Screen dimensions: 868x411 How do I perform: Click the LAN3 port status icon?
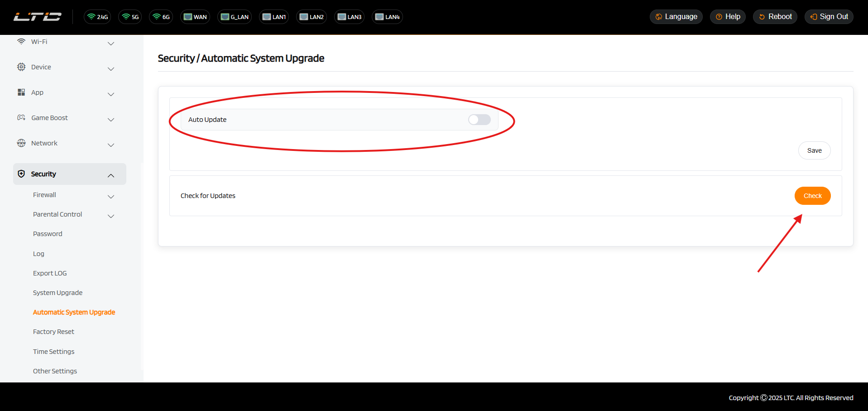coord(349,17)
